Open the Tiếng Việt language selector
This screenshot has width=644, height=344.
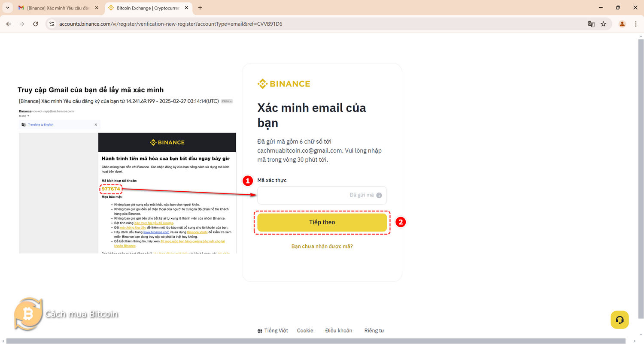point(273,331)
